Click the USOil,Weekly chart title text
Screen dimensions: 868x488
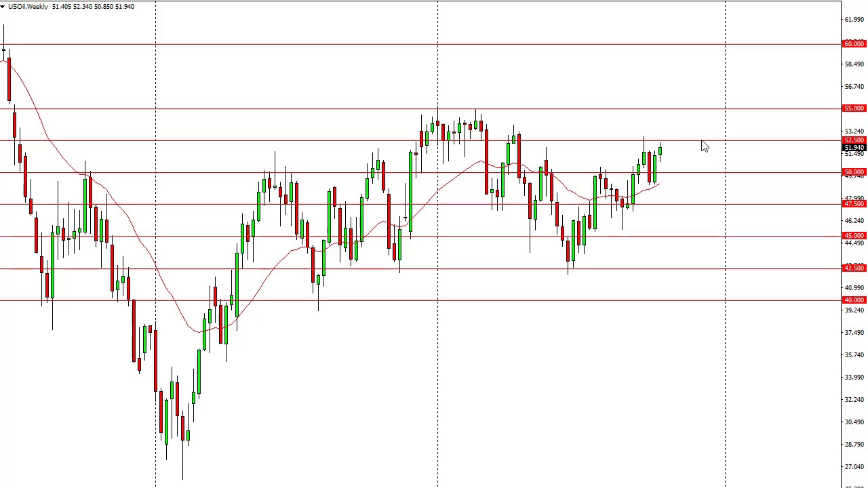[28, 7]
